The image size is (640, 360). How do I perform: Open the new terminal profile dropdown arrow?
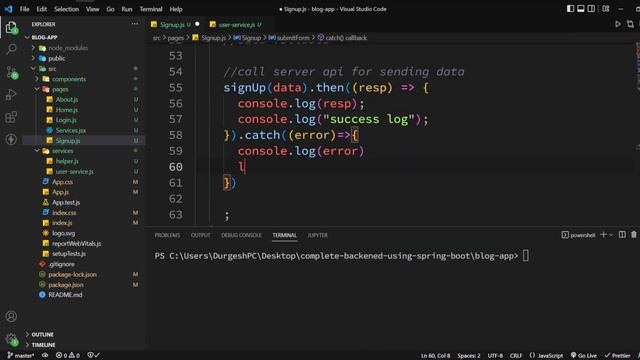click(x=611, y=235)
